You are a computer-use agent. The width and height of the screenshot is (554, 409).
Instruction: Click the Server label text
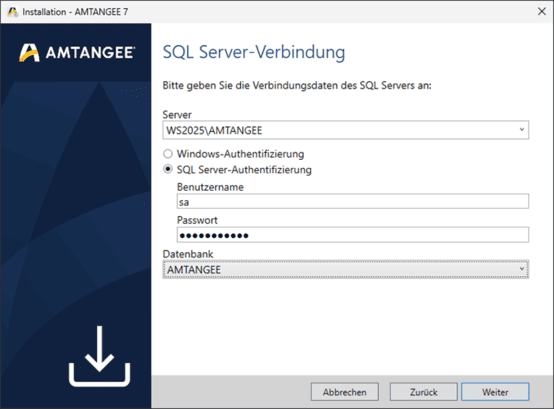pyautogui.click(x=177, y=114)
